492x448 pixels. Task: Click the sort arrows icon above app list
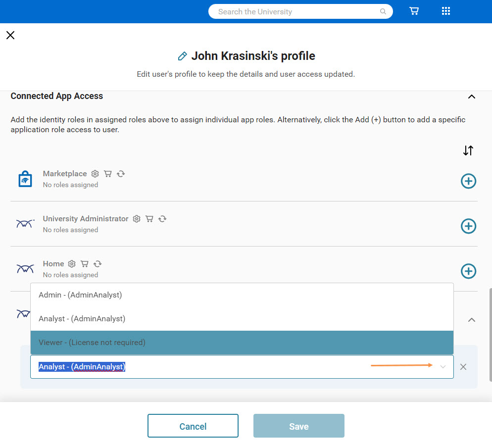(x=468, y=150)
